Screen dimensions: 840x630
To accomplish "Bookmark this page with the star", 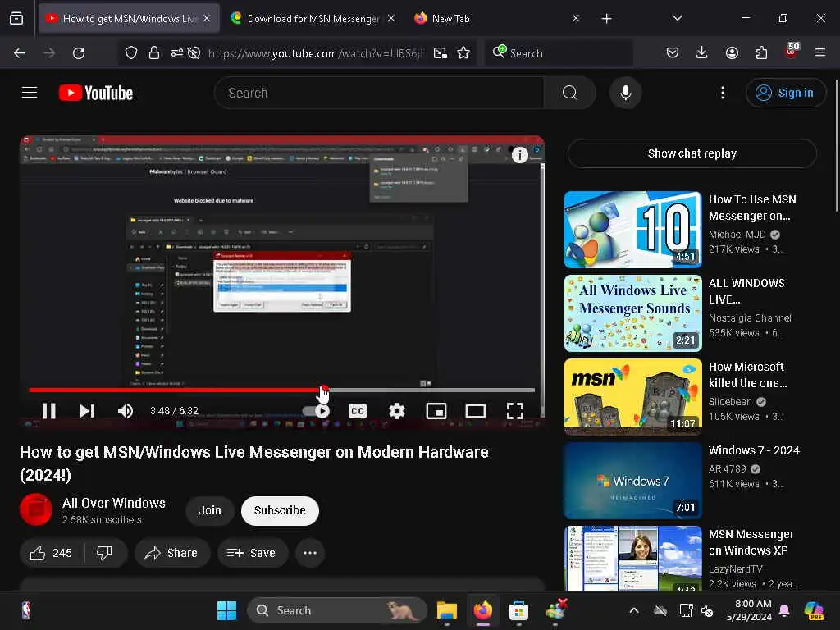I will (464, 53).
